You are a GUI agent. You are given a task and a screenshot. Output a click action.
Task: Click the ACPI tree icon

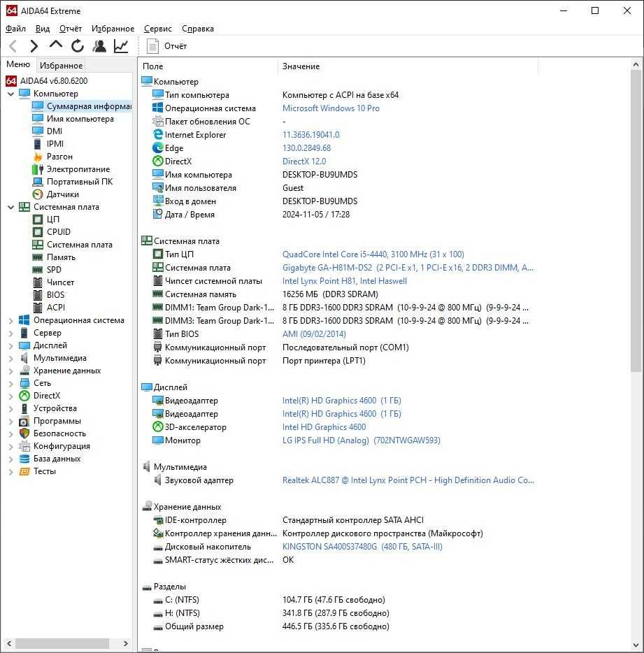point(38,308)
